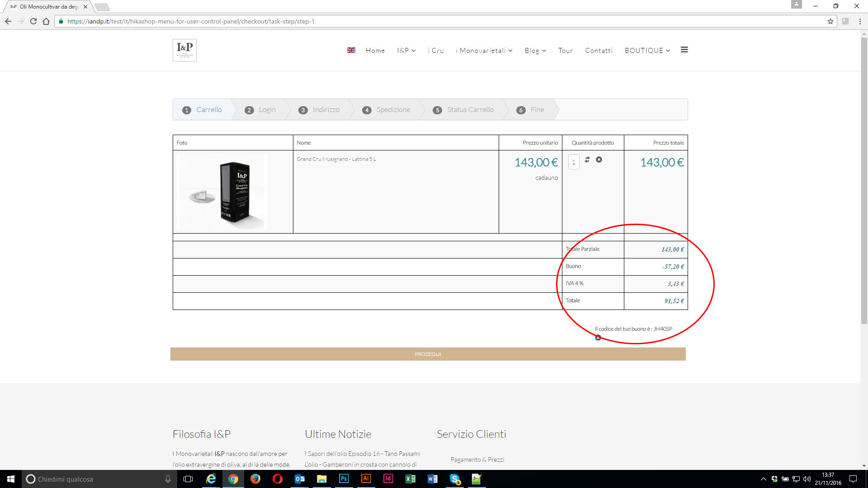Go to browser home page icon

click(46, 21)
